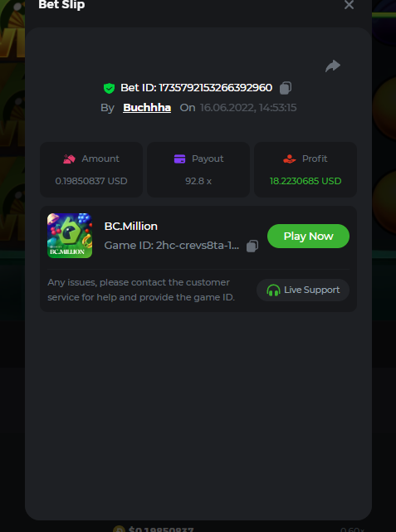Open the BC.Million game thumbnail
396x532 pixels.
click(x=70, y=236)
